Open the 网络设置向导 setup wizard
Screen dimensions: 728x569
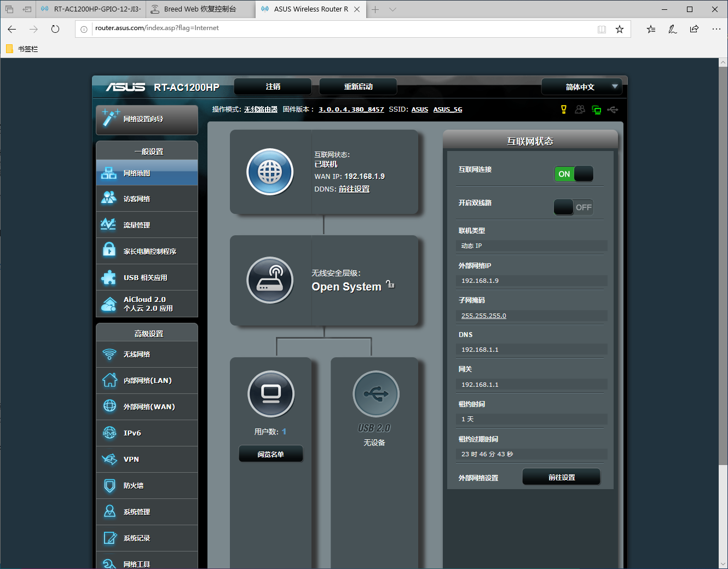coord(147,119)
